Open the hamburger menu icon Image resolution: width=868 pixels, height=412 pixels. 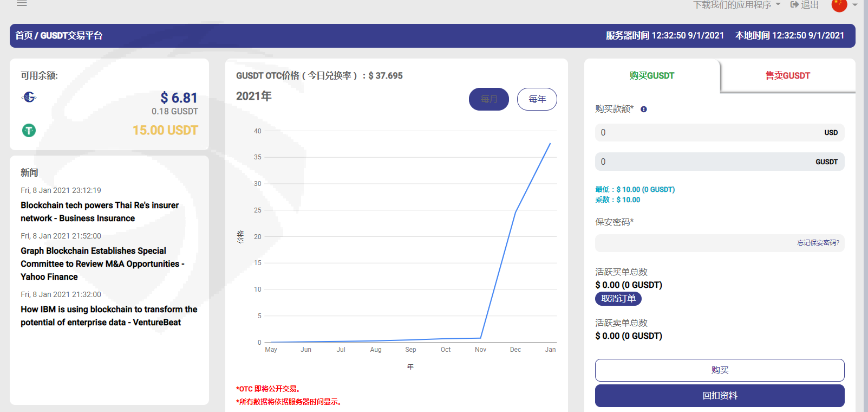[22, 3]
